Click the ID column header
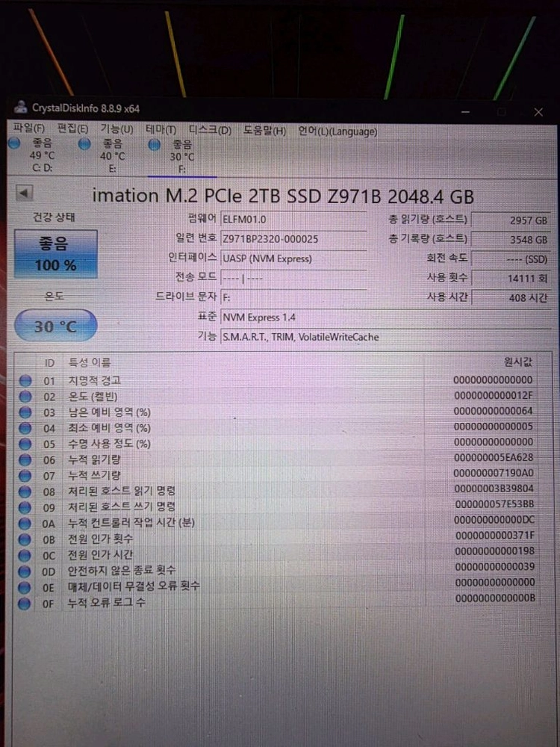The image size is (560, 747). pyautogui.click(x=49, y=363)
